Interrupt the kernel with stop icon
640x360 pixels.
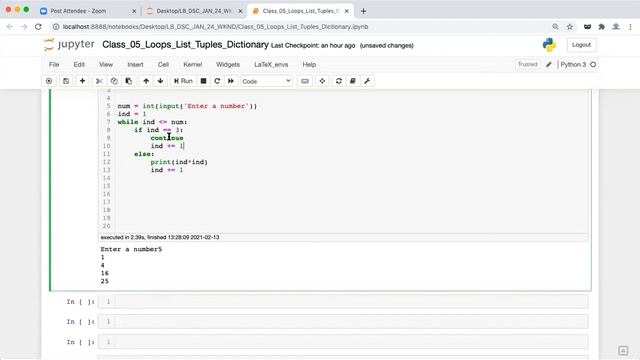pos(203,81)
